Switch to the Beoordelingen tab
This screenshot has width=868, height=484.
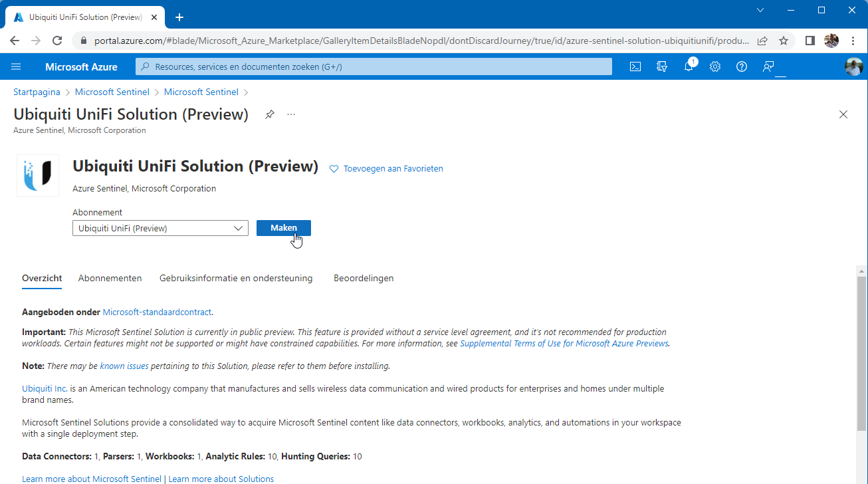click(x=364, y=278)
